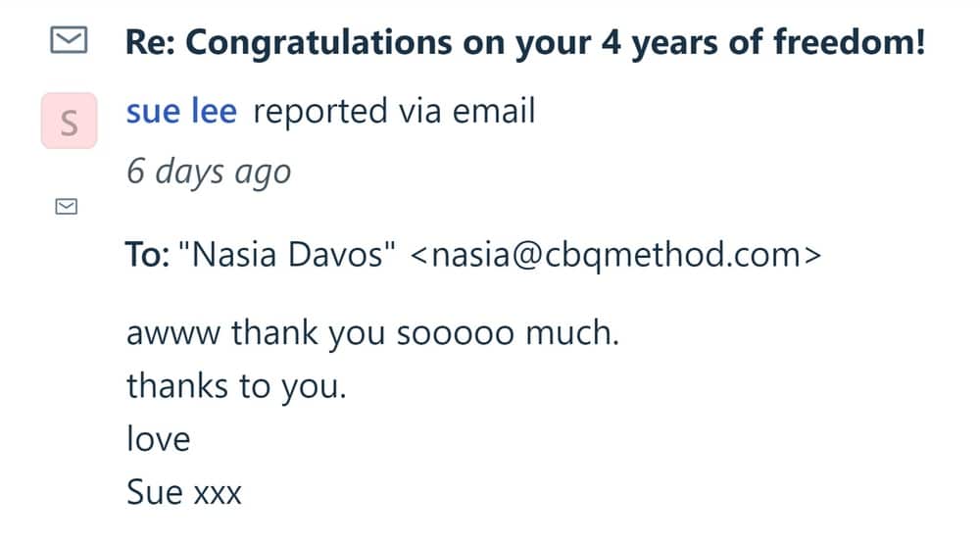This screenshot has width=980, height=547.
Task: Click the 'To:' label
Action: pos(149,255)
